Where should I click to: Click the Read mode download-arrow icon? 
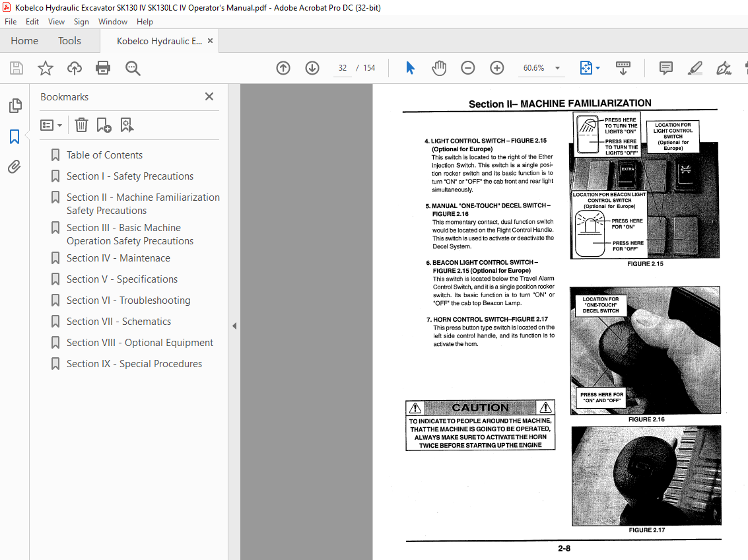point(623,68)
